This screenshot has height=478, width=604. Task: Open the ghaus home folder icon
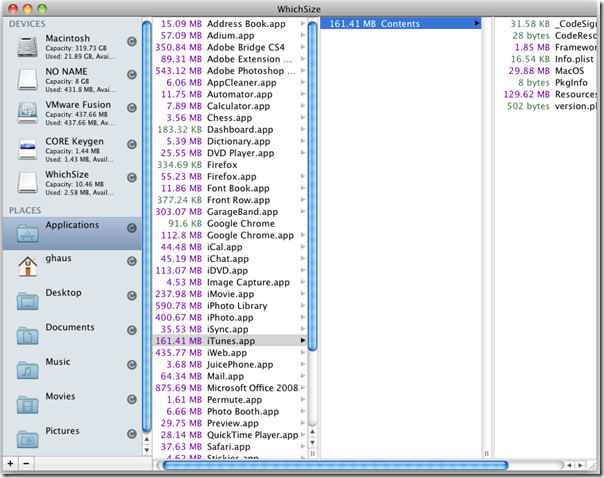coord(29,264)
